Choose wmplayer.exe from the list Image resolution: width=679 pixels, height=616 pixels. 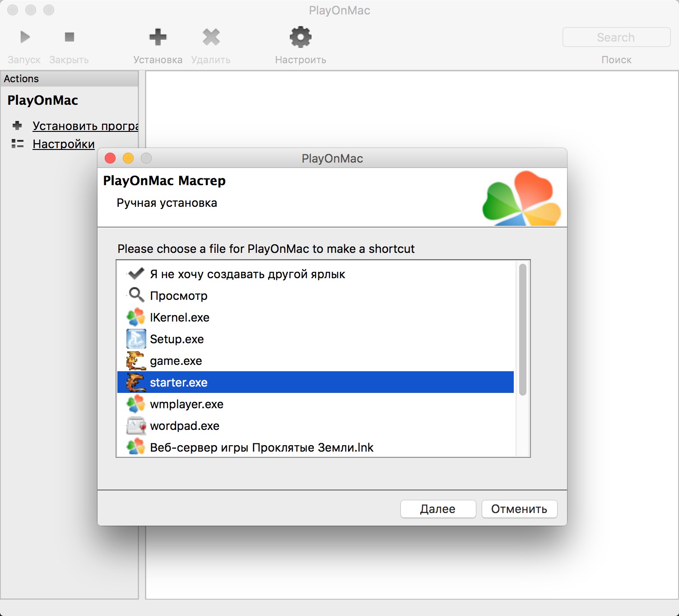point(186,404)
